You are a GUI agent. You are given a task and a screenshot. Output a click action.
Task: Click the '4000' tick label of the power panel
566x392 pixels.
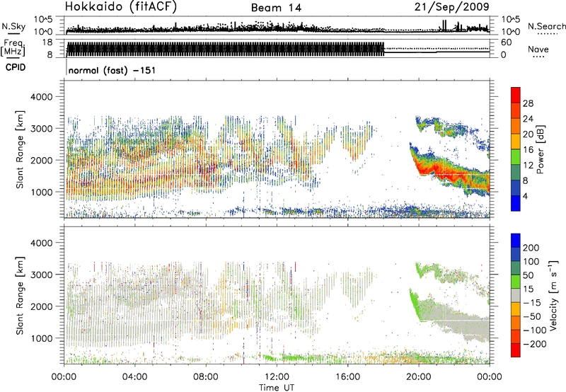point(41,97)
